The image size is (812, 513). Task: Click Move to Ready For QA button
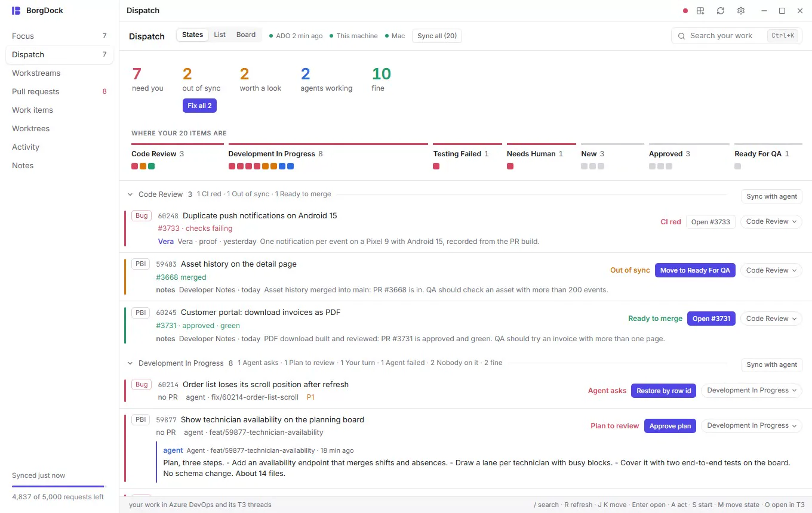tap(695, 270)
